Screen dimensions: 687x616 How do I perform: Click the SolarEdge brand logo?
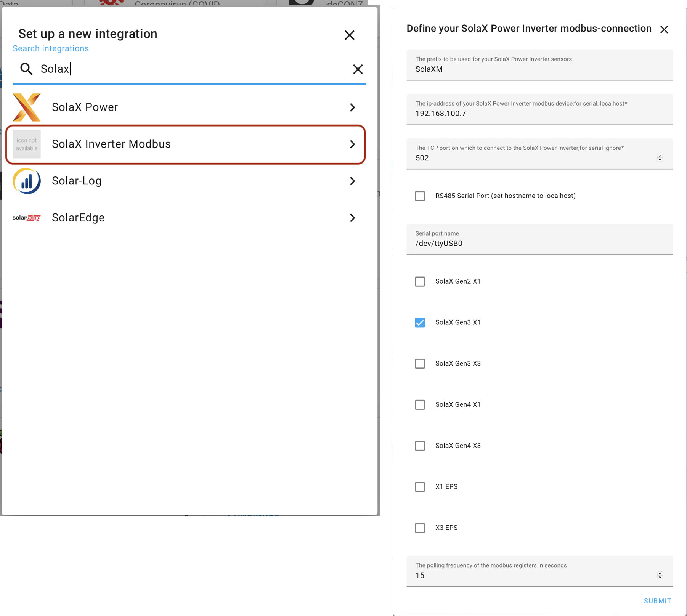pos(27,218)
